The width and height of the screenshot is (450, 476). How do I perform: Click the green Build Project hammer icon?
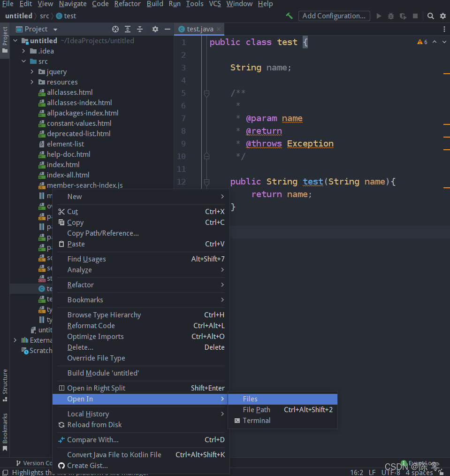pos(289,16)
